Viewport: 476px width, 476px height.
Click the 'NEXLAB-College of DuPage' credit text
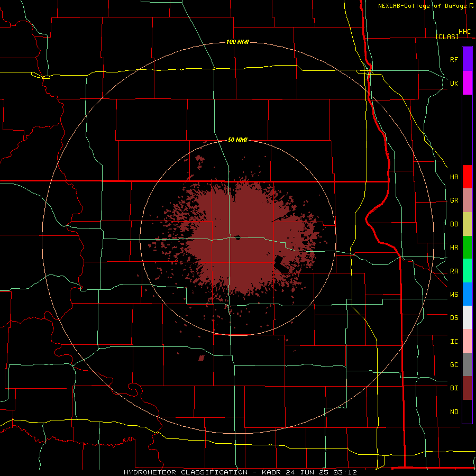click(422, 6)
